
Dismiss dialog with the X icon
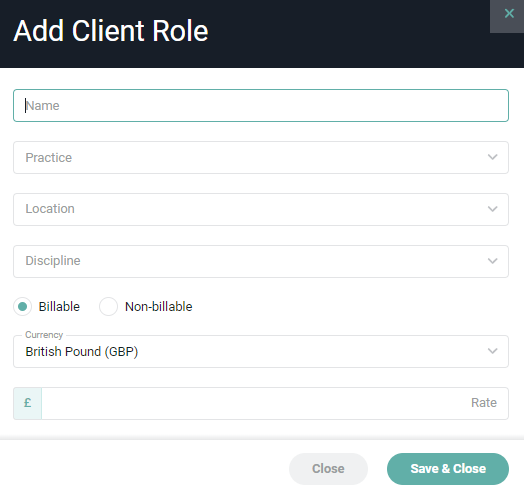[509, 14]
